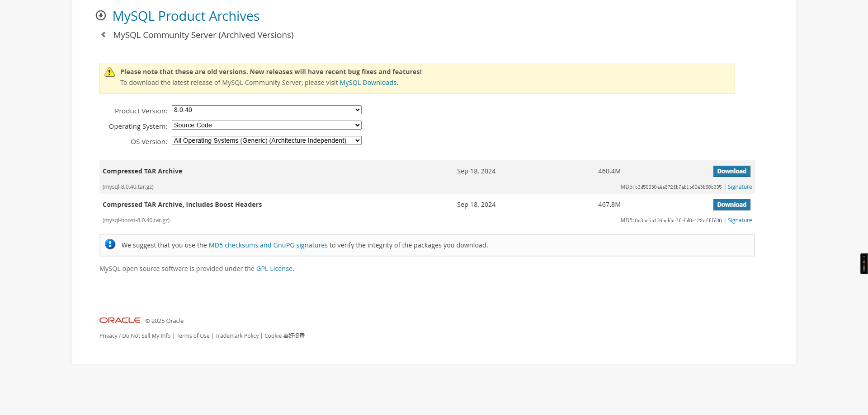Image resolution: width=868 pixels, height=415 pixels.
Task: Open Signature link for mysql-8.0.40.tar.gz
Action: (740, 187)
